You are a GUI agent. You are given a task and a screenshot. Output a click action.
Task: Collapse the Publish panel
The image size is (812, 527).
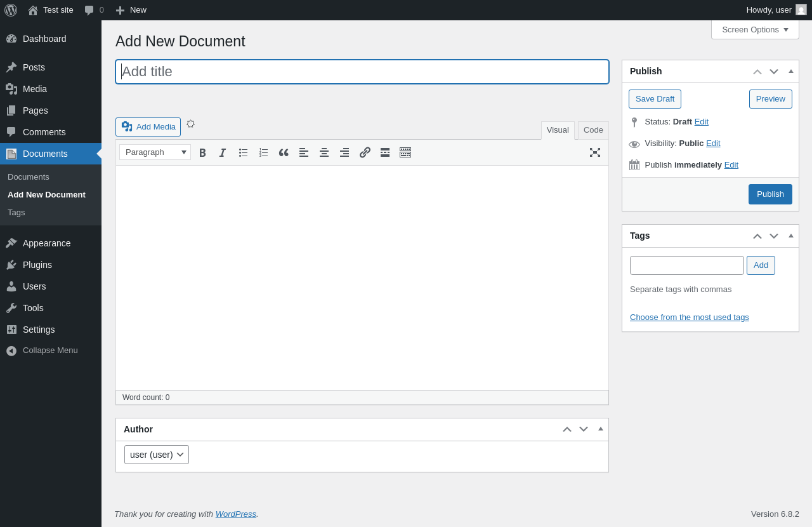(x=791, y=71)
